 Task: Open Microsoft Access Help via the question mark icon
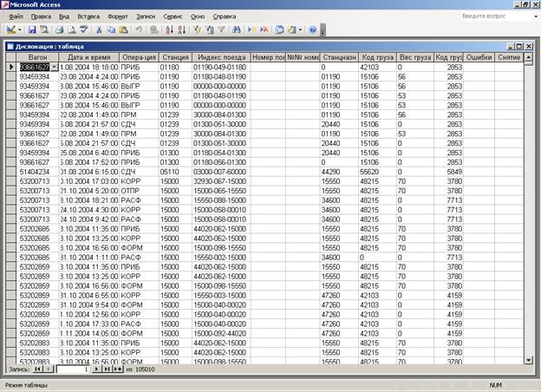tap(313, 29)
